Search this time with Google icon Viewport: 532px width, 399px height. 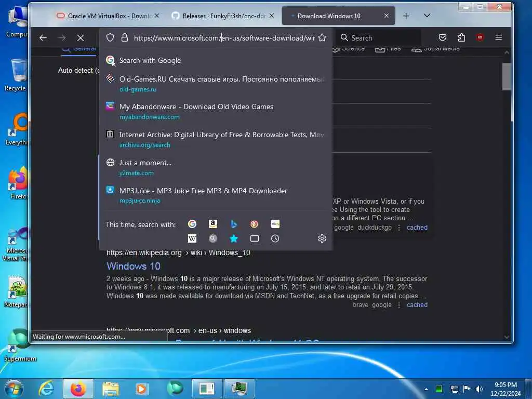coord(192,224)
